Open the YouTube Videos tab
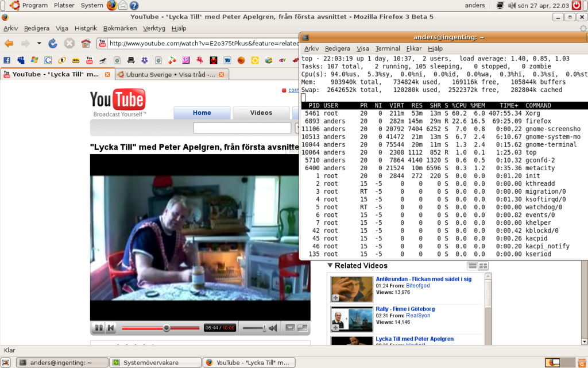The width and height of the screenshot is (588, 368). pyautogui.click(x=261, y=113)
